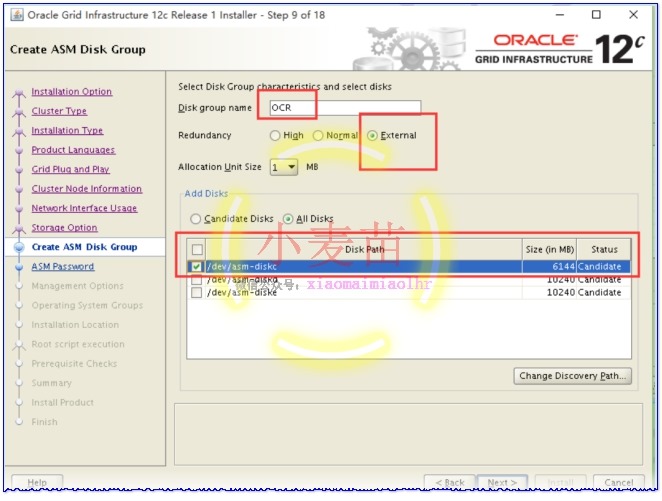The image size is (662, 501).
Task: Select Candidate Disks radio button
Action: tap(195, 219)
